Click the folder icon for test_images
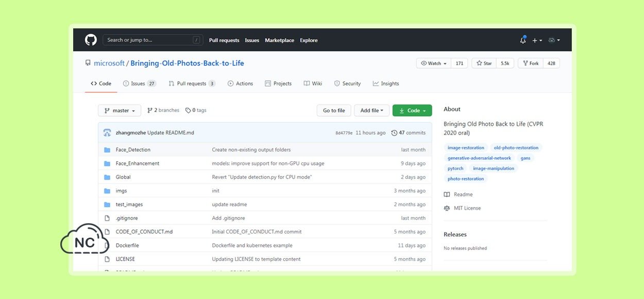This screenshot has height=299, width=644. tap(107, 204)
